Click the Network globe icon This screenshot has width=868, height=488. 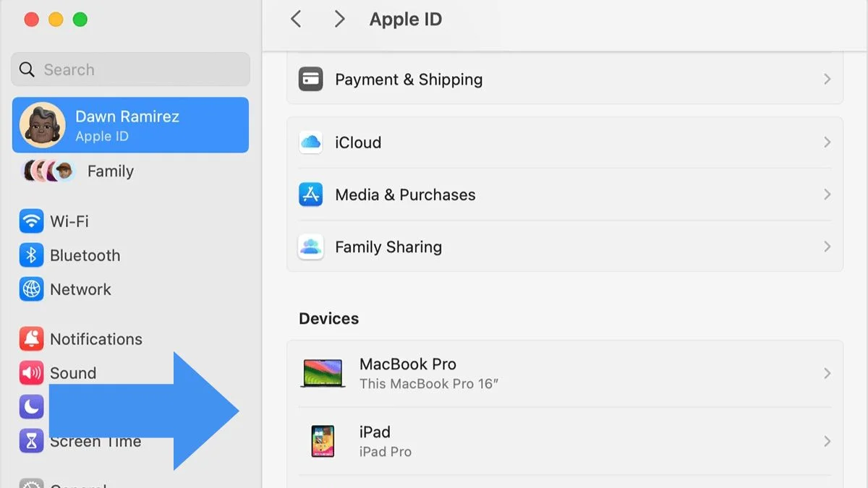click(32, 289)
